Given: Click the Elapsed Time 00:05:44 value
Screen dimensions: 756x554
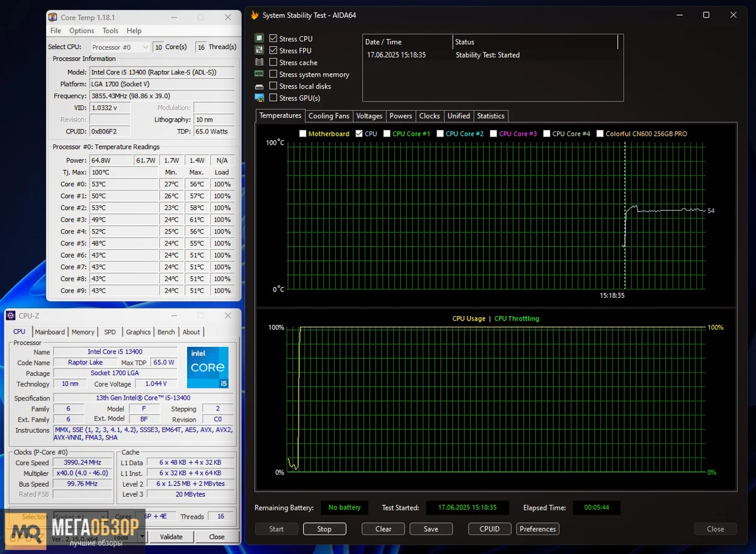Looking at the screenshot, I should 596,507.
